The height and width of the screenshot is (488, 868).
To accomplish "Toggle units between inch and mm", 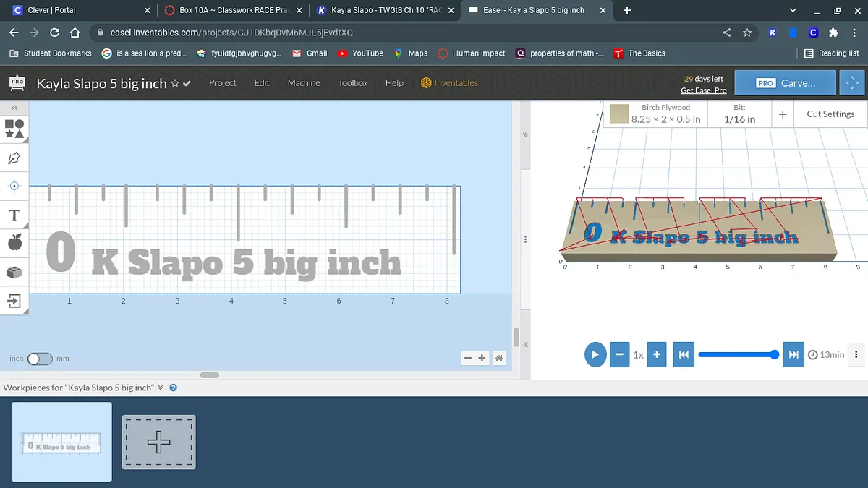I will pos(40,359).
